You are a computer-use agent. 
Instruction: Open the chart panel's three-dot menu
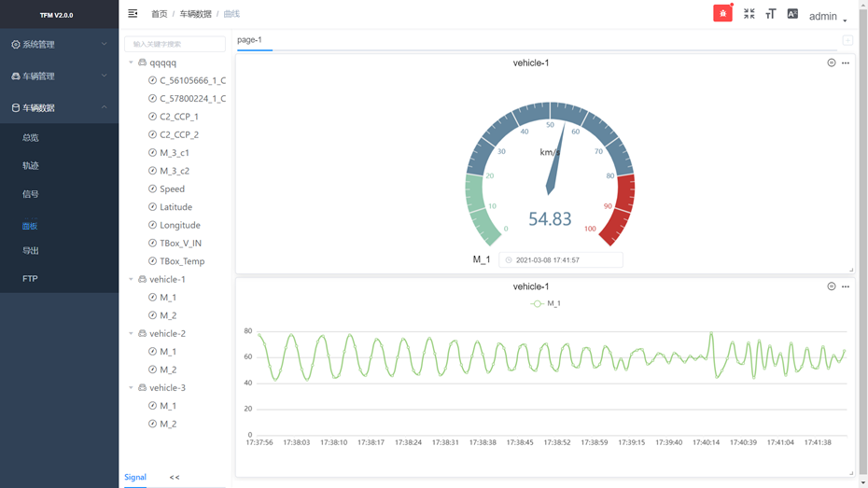(846, 286)
